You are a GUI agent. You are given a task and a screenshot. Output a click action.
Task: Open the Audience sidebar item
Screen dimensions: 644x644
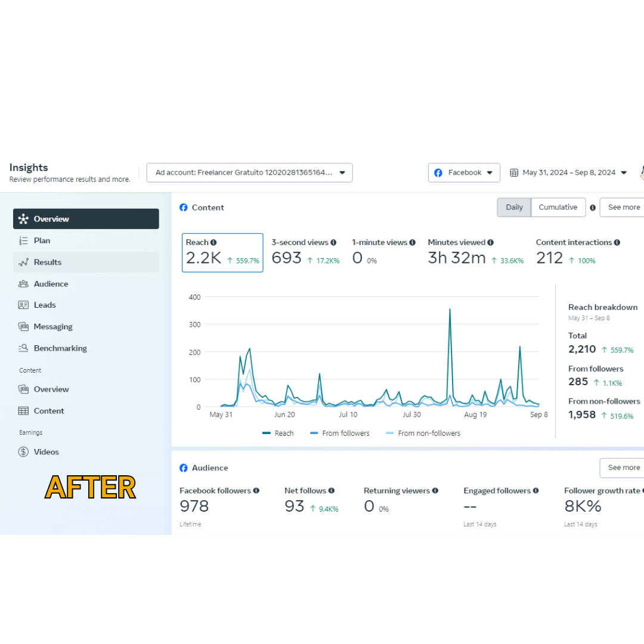pyautogui.click(x=86, y=284)
